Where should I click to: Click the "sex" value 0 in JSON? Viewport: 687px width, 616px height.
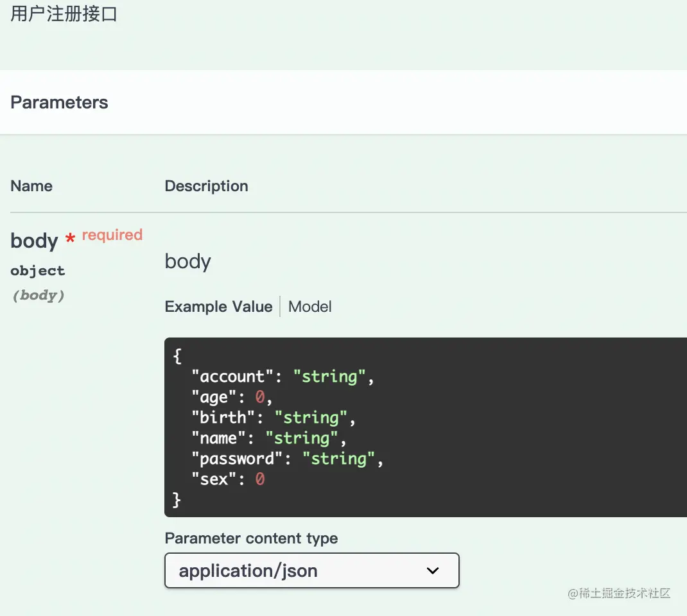pos(260,479)
